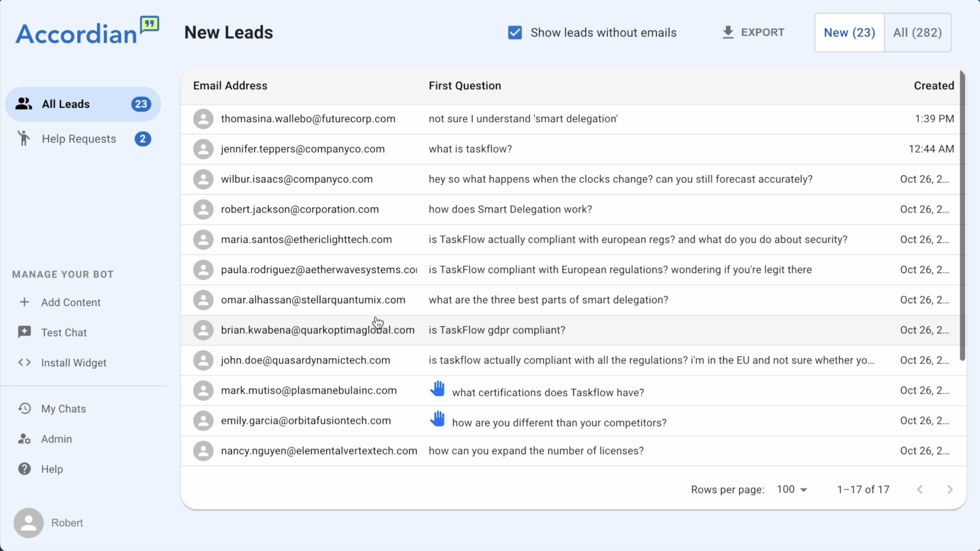Open Help Requests person icon
The height and width of the screenshot is (551, 980).
point(24,139)
